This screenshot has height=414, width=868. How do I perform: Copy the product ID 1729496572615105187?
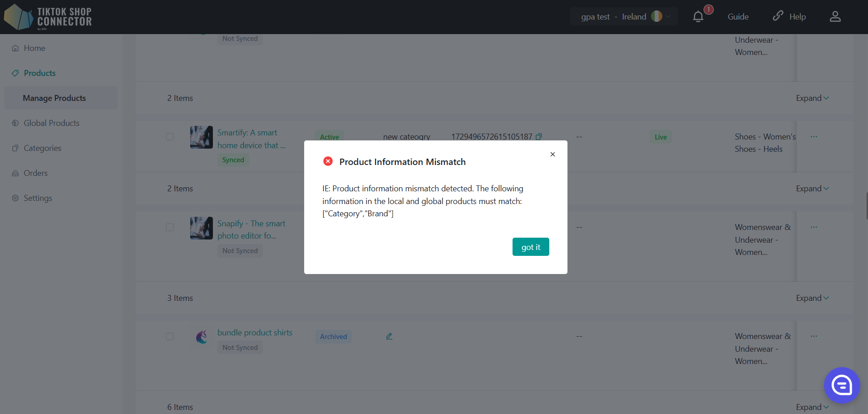[539, 137]
